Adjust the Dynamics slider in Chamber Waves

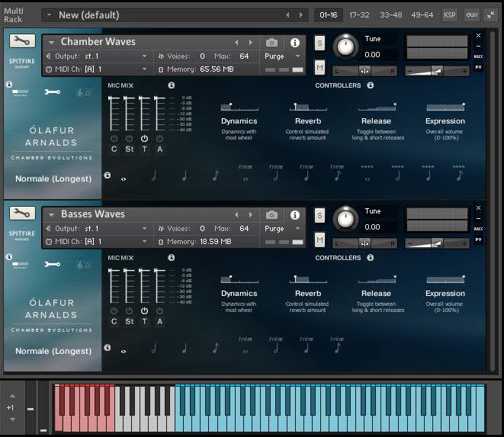[239, 107]
